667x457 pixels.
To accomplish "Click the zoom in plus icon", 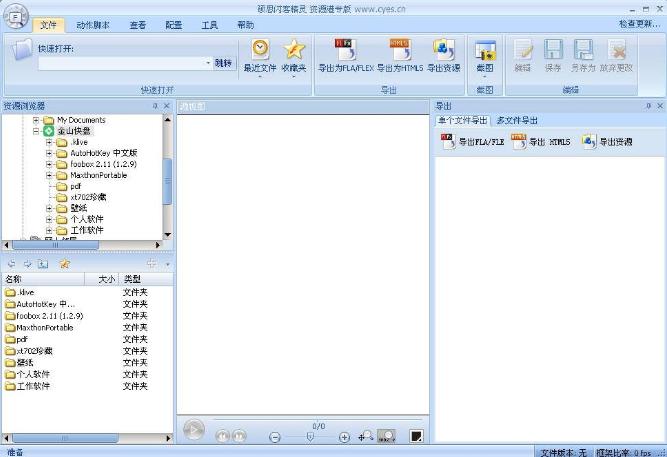I will click(345, 437).
